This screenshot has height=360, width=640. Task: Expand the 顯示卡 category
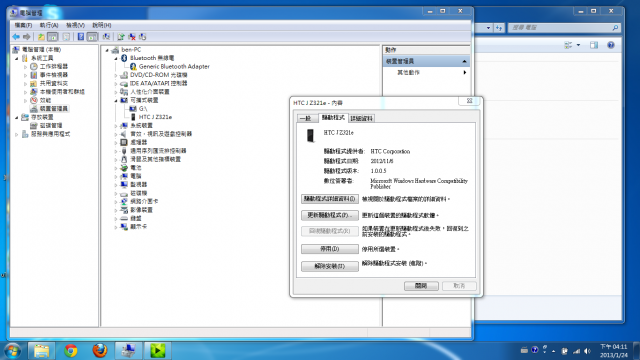[116, 227]
